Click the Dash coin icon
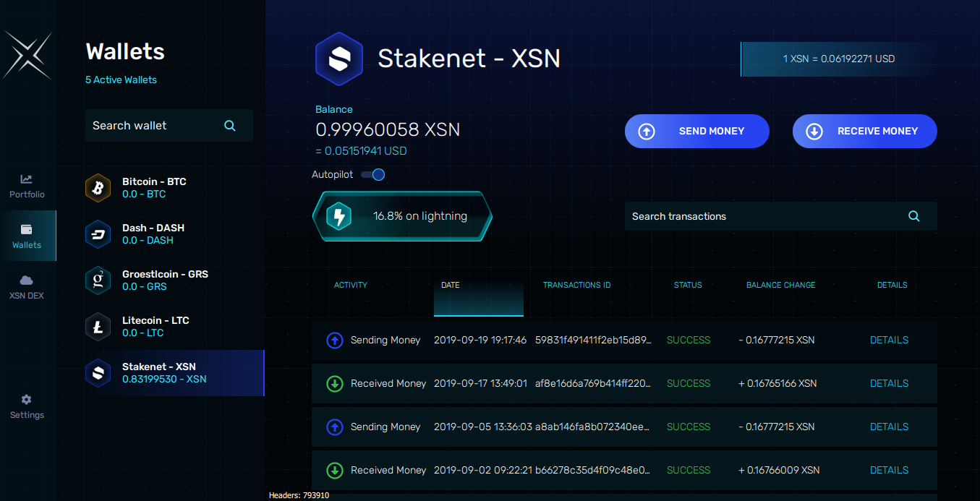This screenshot has height=501, width=980. coord(98,234)
